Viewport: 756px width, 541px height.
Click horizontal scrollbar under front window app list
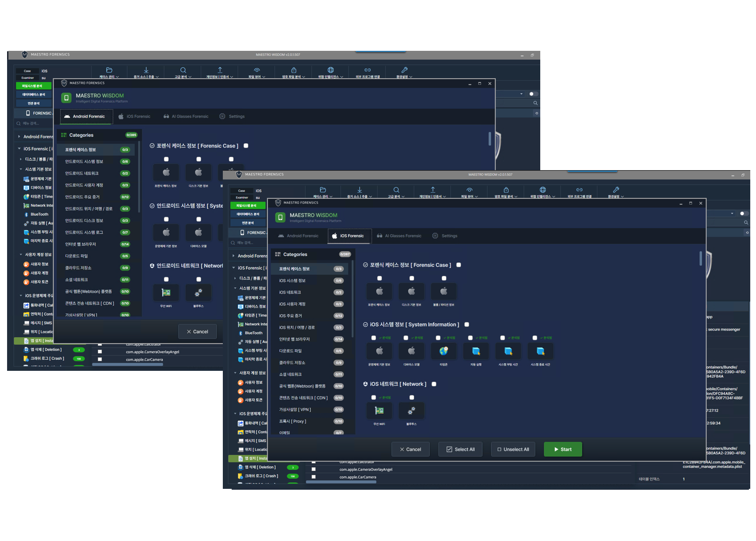tap(341, 482)
